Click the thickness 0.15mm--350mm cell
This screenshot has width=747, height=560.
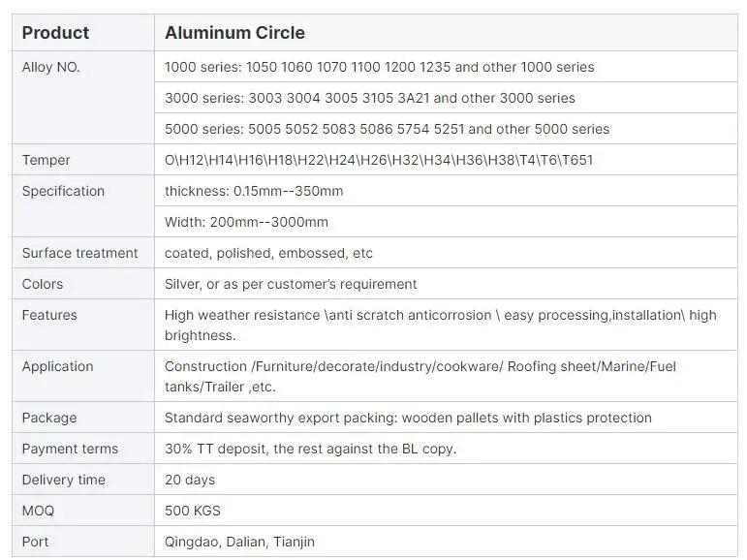pyautogui.click(x=254, y=191)
